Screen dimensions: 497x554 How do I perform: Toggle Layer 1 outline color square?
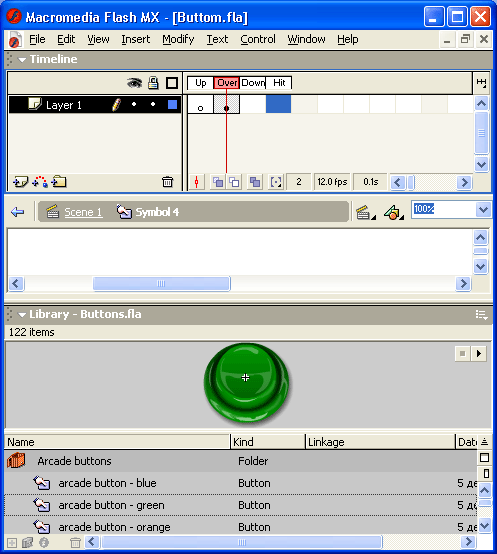coord(172,105)
